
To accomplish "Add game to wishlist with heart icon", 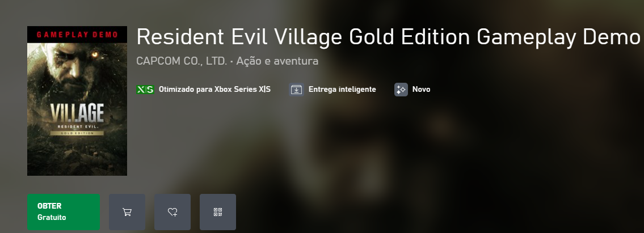I will (x=172, y=211).
